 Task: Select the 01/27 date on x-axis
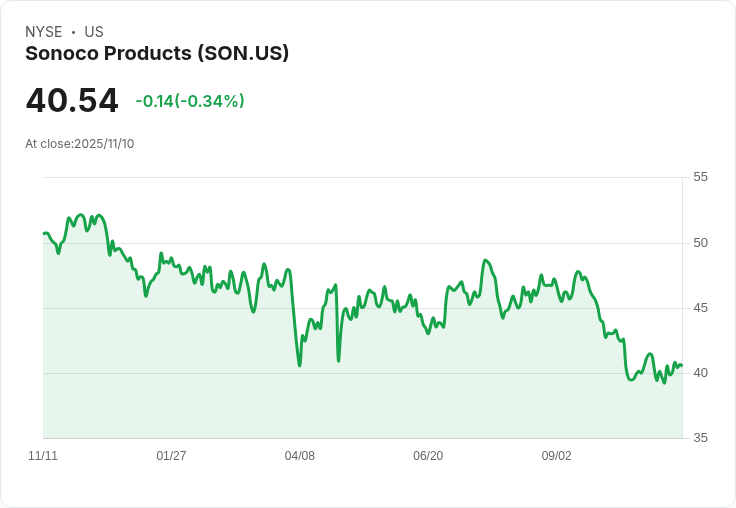(171, 456)
